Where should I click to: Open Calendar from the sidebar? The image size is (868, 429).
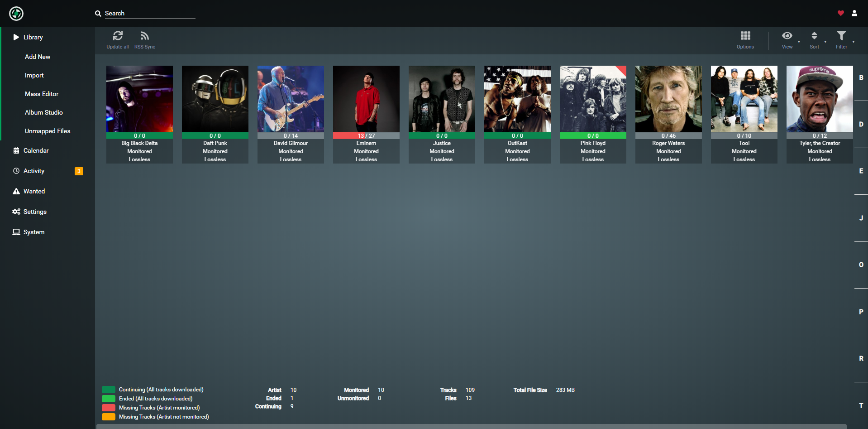pyautogui.click(x=36, y=150)
